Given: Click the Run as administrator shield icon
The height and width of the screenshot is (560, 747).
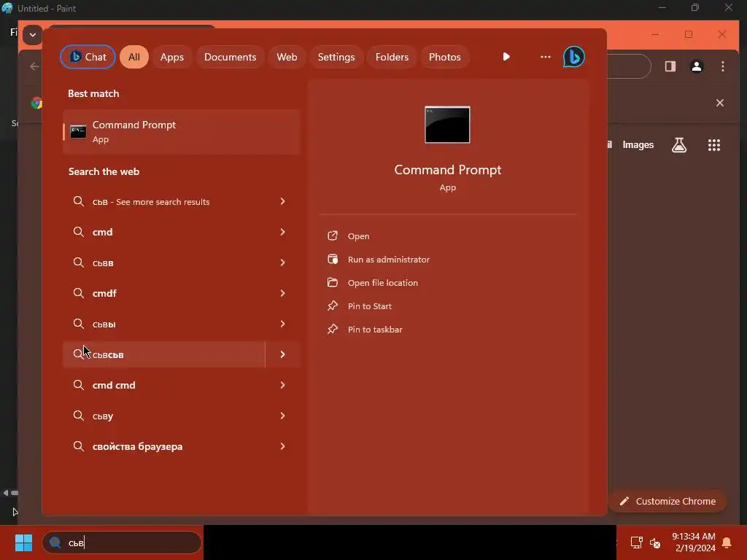Looking at the screenshot, I should tap(333, 259).
